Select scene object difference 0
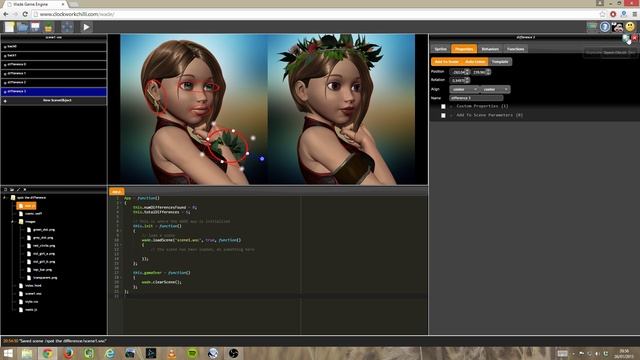 53,64
